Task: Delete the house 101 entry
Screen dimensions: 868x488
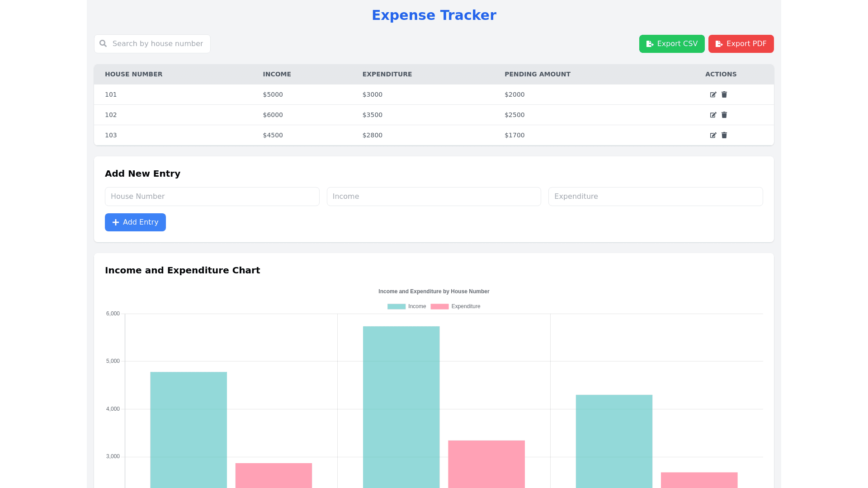Action: [x=724, y=94]
